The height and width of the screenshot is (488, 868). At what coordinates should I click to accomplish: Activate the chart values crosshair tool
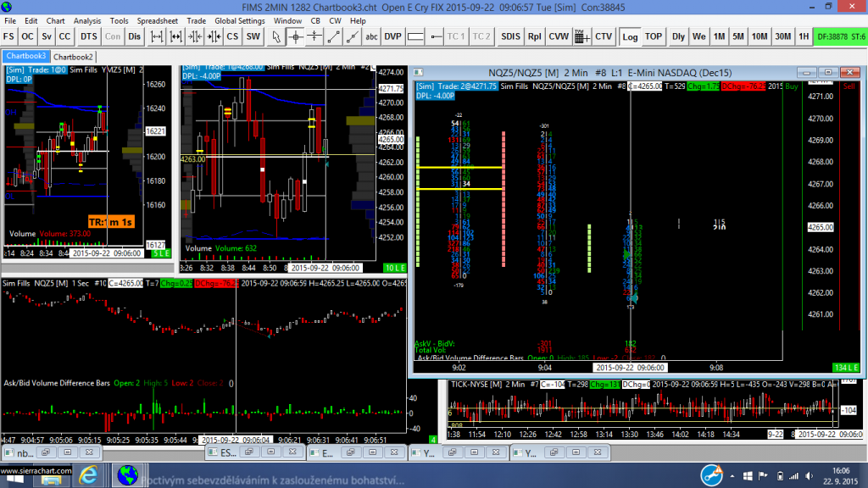(x=295, y=36)
